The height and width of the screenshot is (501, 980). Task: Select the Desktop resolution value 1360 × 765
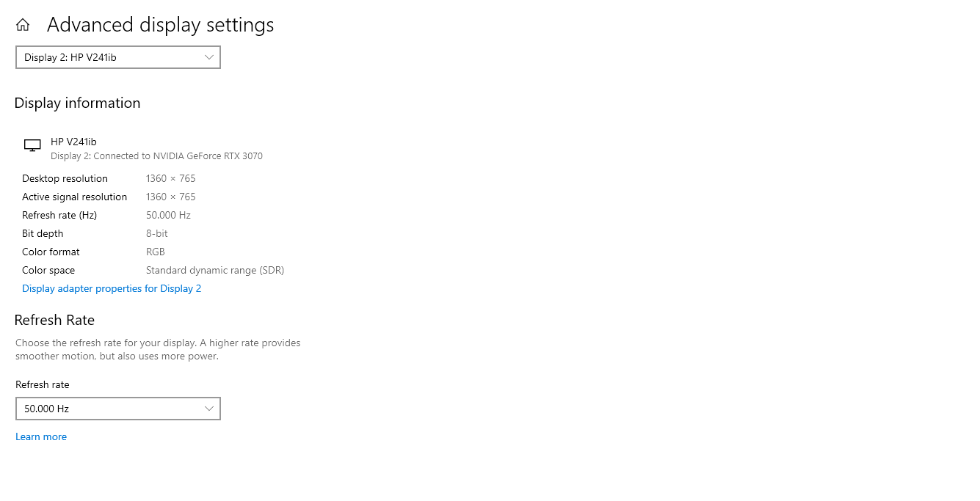point(170,178)
